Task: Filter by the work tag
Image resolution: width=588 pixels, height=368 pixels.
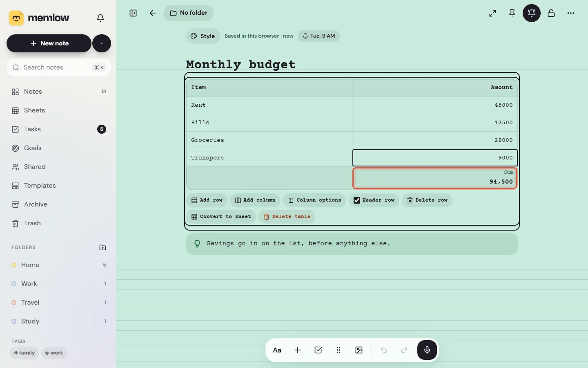Action: (x=54, y=353)
